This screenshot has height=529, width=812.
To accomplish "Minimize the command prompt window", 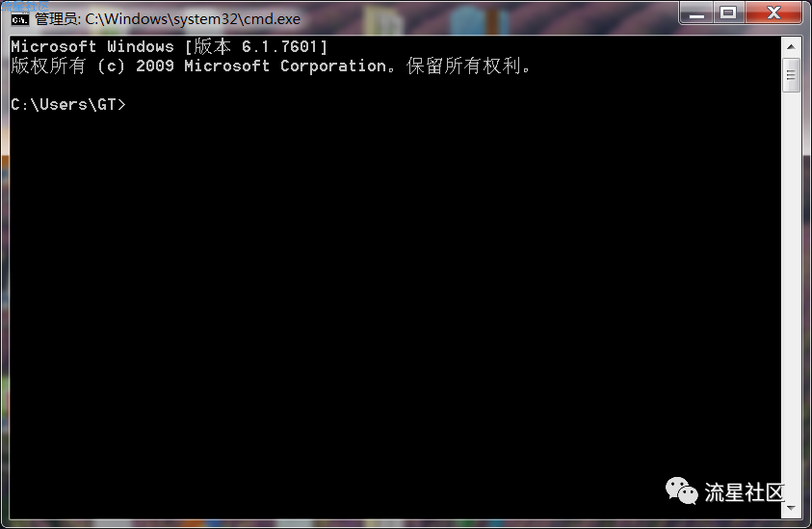I will [696, 13].
